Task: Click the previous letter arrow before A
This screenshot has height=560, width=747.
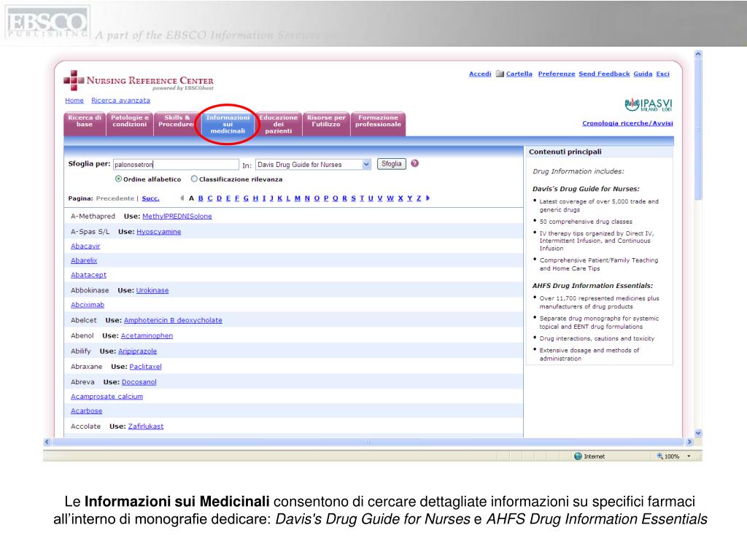Action: pos(182,198)
